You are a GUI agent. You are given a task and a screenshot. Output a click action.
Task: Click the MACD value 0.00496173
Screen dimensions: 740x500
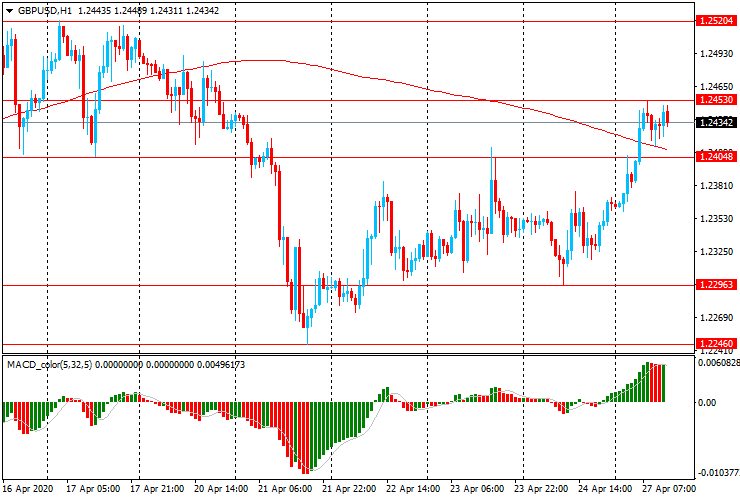tap(220, 364)
